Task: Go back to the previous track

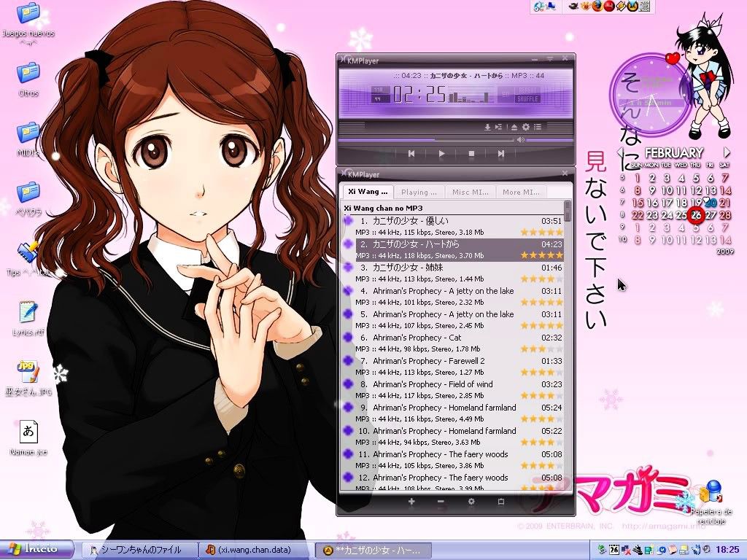Action: (411, 154)
